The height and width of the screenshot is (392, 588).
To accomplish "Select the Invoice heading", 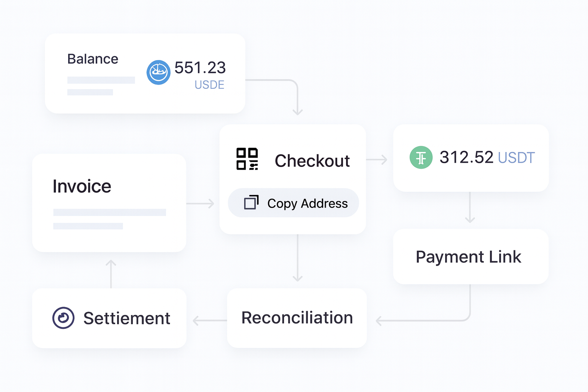I will click(82, 186).
